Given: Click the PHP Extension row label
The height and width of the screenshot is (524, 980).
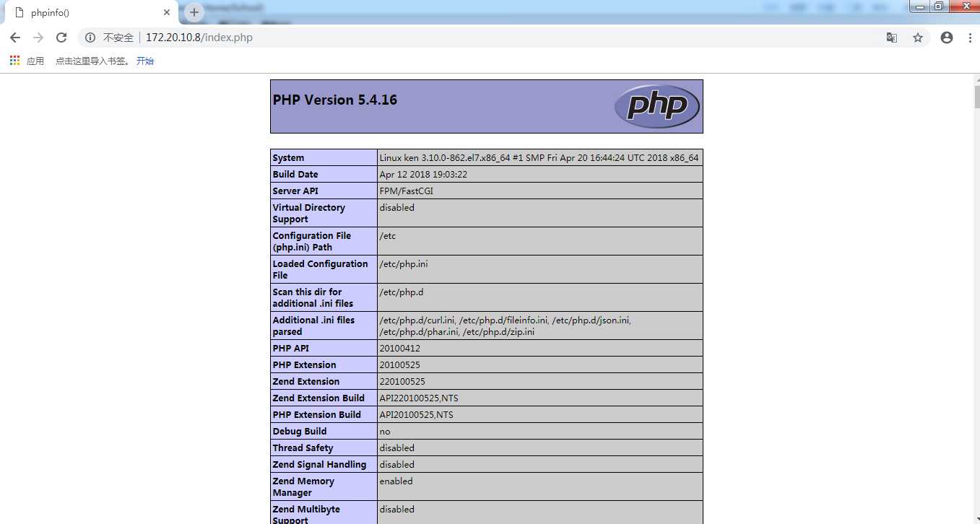Looking at the screenshot, I should click(304, 365).
